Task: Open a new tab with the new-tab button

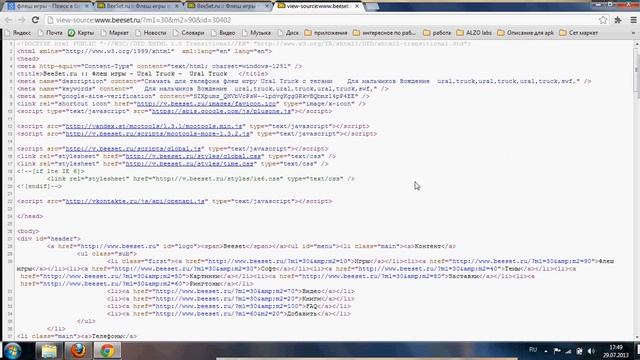Action: click(x=371, y=7)
